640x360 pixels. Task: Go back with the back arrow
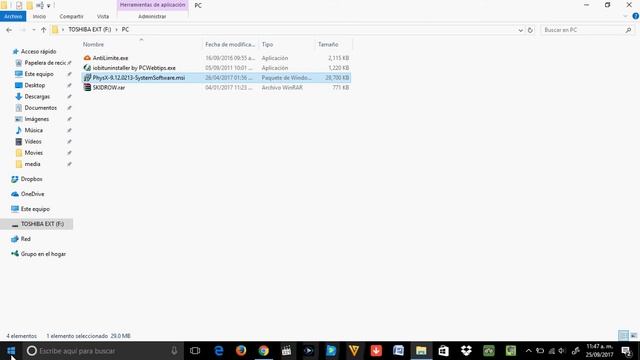(x=9, y=30)
